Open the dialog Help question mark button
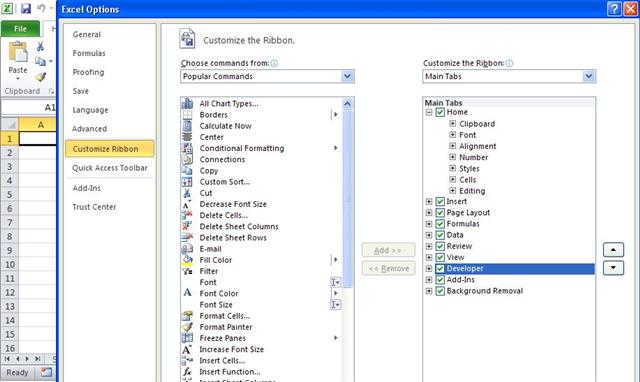The height and width of the screenshot is (382, 640). point(614,9)
